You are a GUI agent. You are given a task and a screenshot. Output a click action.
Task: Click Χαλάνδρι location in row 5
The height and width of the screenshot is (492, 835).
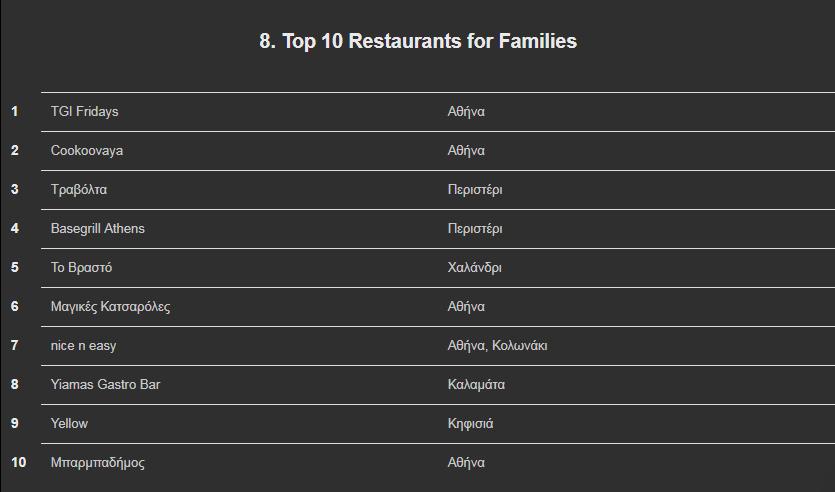point(474,267)
